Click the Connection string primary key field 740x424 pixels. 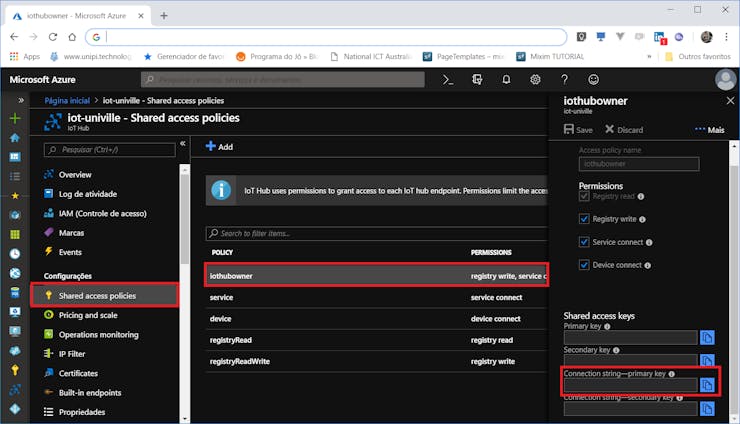pyautogui.click(x=630, y=385)
